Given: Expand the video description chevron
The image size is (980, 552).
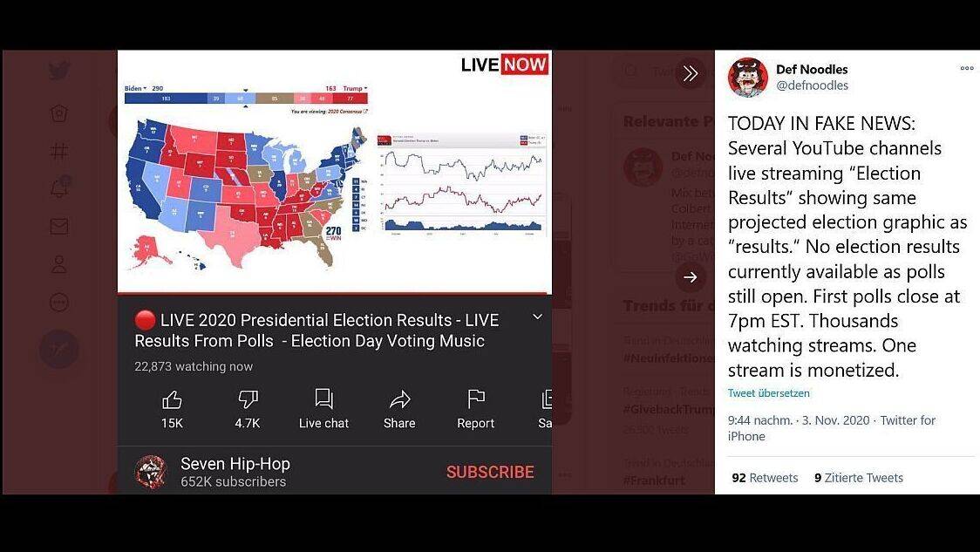Looking at the screenshot, I should (537, 317).
